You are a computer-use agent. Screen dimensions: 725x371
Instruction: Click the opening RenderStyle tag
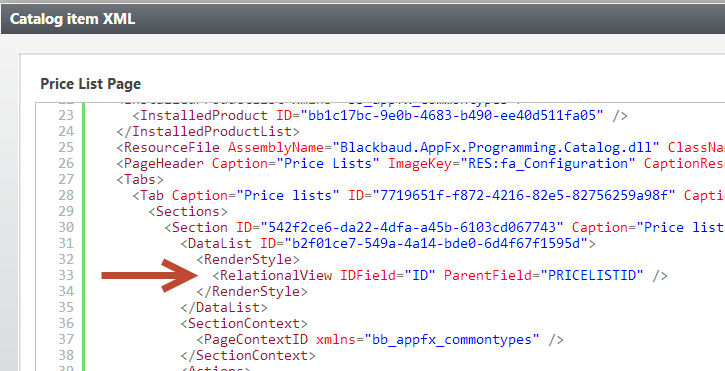pos(248,259)
